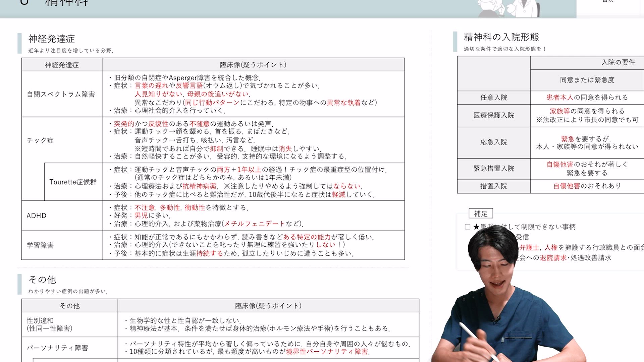Click the 医療保護入院 table cell
The height and width of the screenshot is (362, 644).
tap(493, 115)
